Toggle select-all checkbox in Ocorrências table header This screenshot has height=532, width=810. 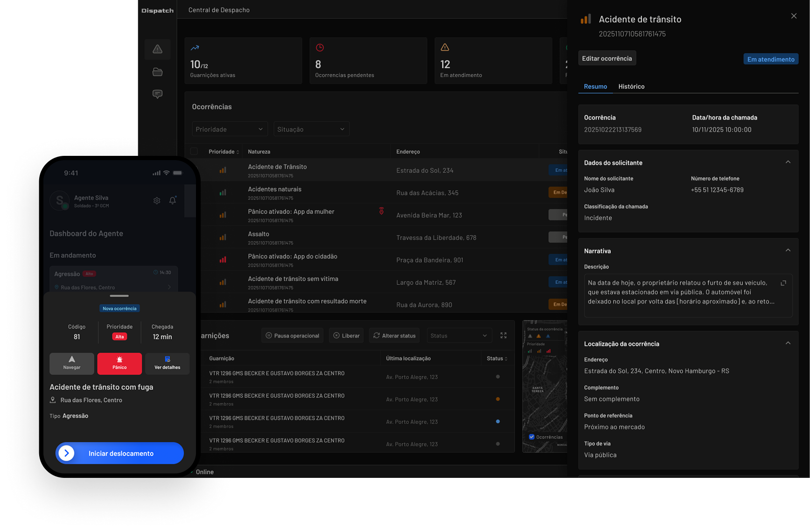194,151
